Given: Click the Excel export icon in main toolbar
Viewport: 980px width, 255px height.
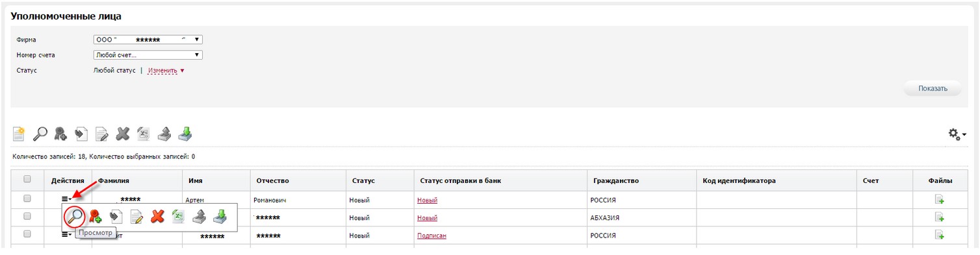Looking at the screenshot, I should (144, 134).
